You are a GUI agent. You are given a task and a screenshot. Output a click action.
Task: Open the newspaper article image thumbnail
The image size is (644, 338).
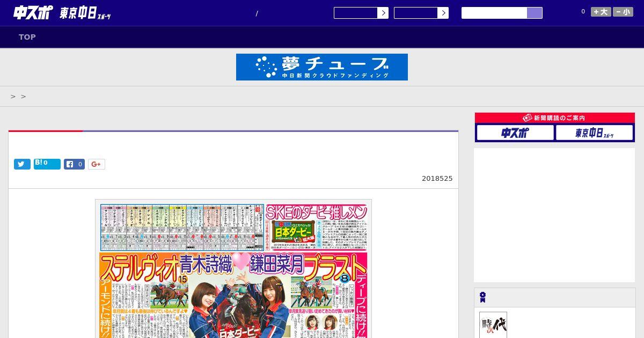pos(233,269)
